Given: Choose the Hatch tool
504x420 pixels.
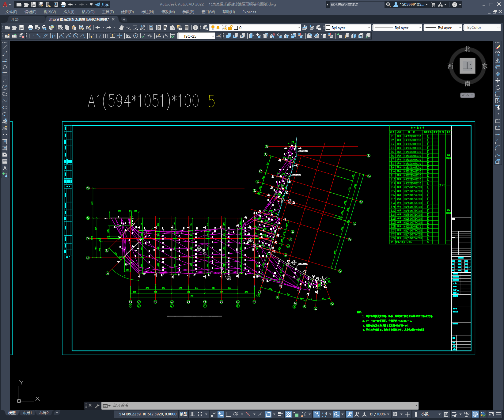Looking at the screenshot, I should click(5, 141).
